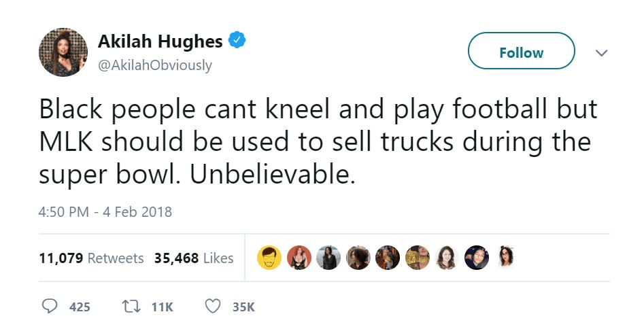The image size is (644, 329).
Task: Click the yellow cartoon face liker avatar
Action: (x=269, y=258)
